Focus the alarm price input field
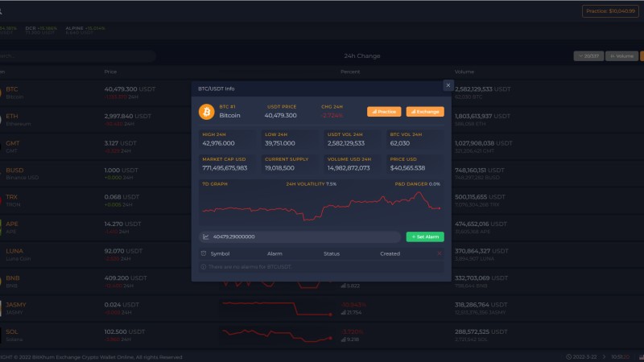The height and width of the screenshot is (362, 644). [x=299, y=237]
